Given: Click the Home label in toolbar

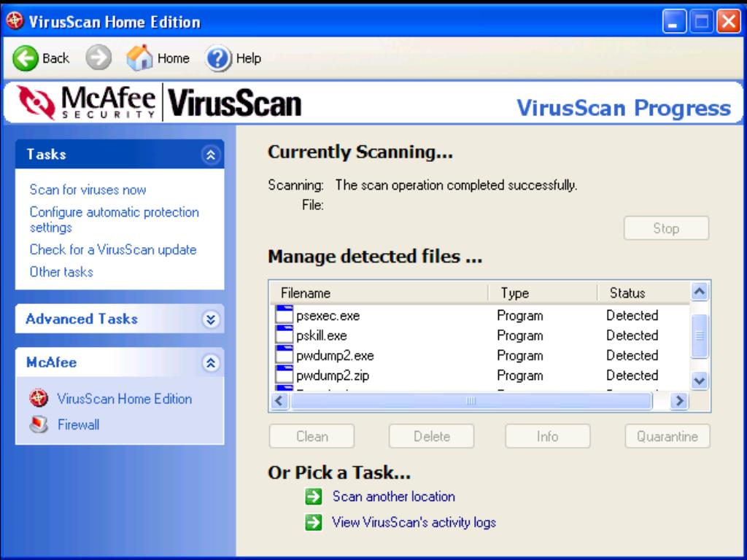Looking at the screenshot, I should coord(174,58).
